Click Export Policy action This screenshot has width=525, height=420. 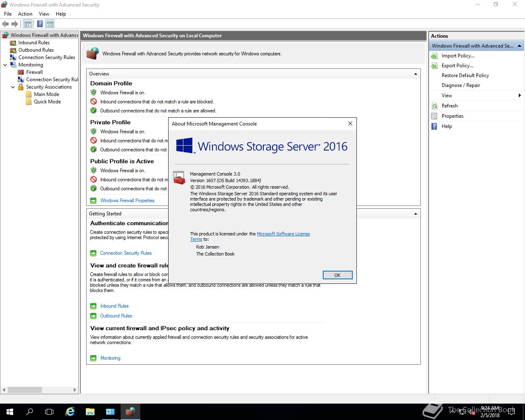pyautogui.click(x=457, y=66)
